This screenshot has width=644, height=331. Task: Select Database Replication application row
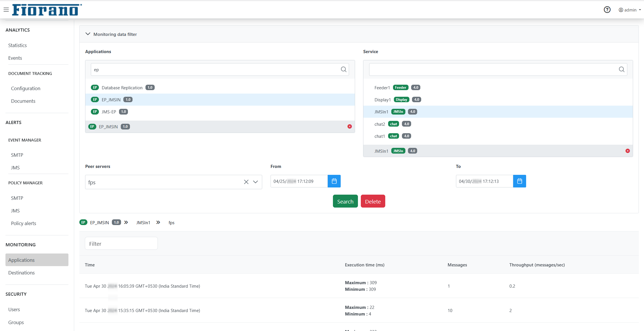click(x=220, y=88)
